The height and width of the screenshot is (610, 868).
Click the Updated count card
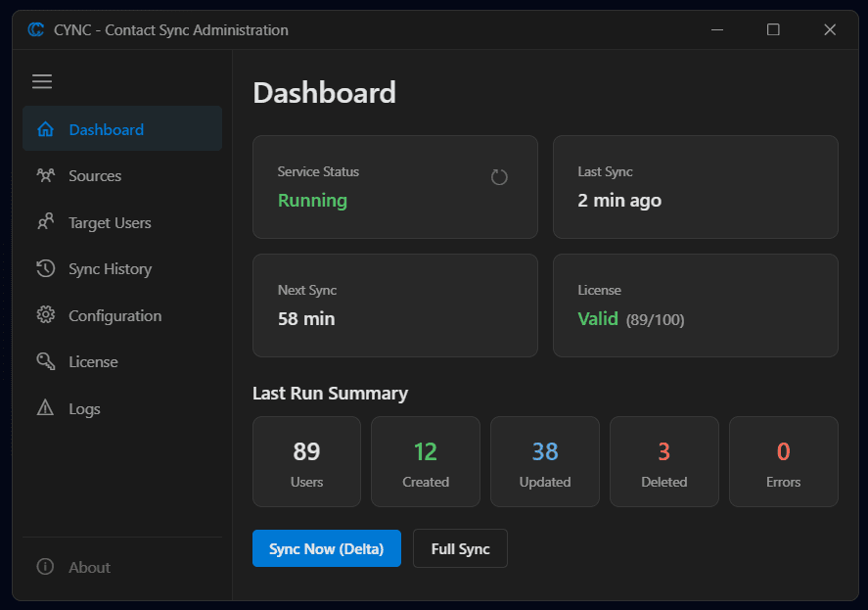544,462
